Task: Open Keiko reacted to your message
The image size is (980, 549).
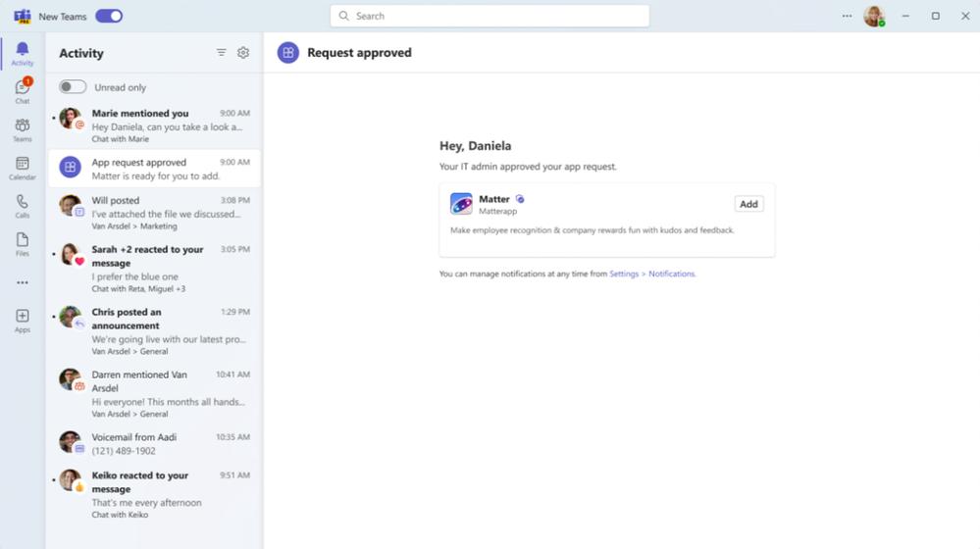Action: point(154,494)
